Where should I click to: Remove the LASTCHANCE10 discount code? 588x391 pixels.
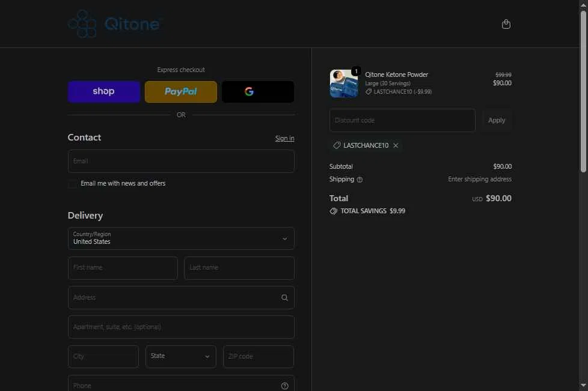pos(396,145)
